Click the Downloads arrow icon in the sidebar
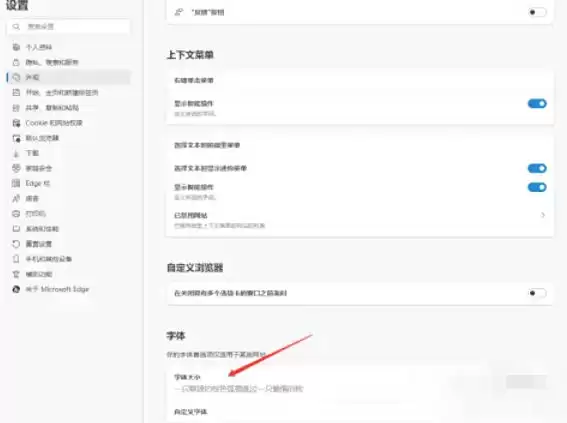This screenshot has width=567, height=423. [16, 153]
